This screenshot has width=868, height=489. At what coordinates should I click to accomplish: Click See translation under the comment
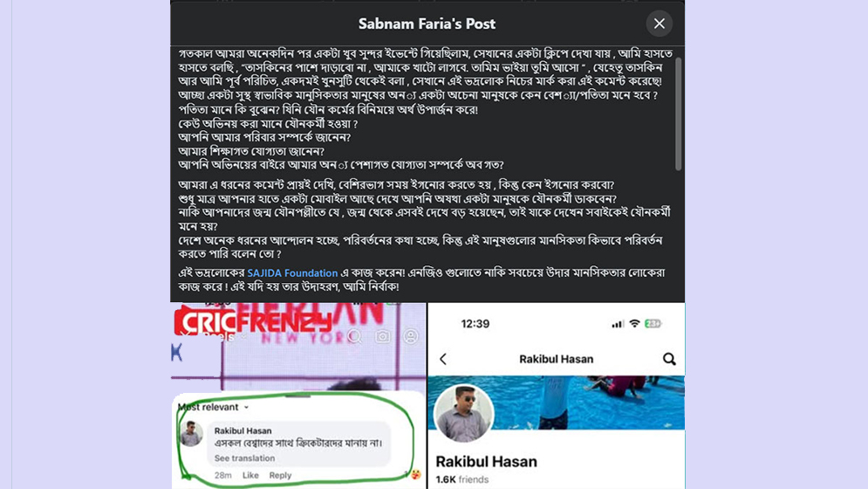pyautogui.click(x=244, y=458)
